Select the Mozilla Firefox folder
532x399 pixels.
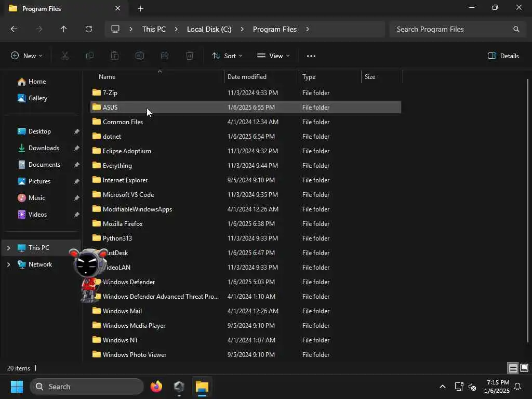point(246,224)
